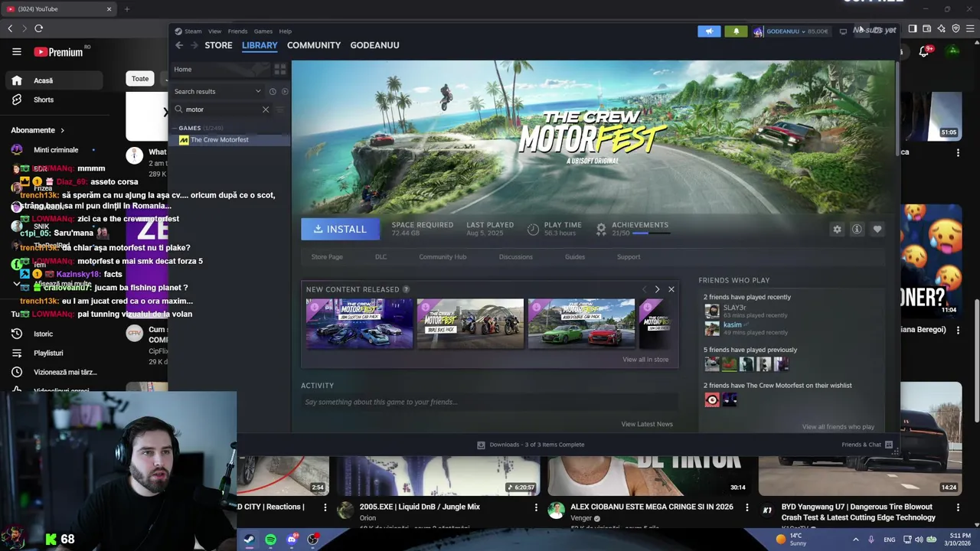Expand Abonamente section in YouTube sidebar
The height and width of the screenshot is (551, 980).
pyautogui.click(x=62, y=130)
